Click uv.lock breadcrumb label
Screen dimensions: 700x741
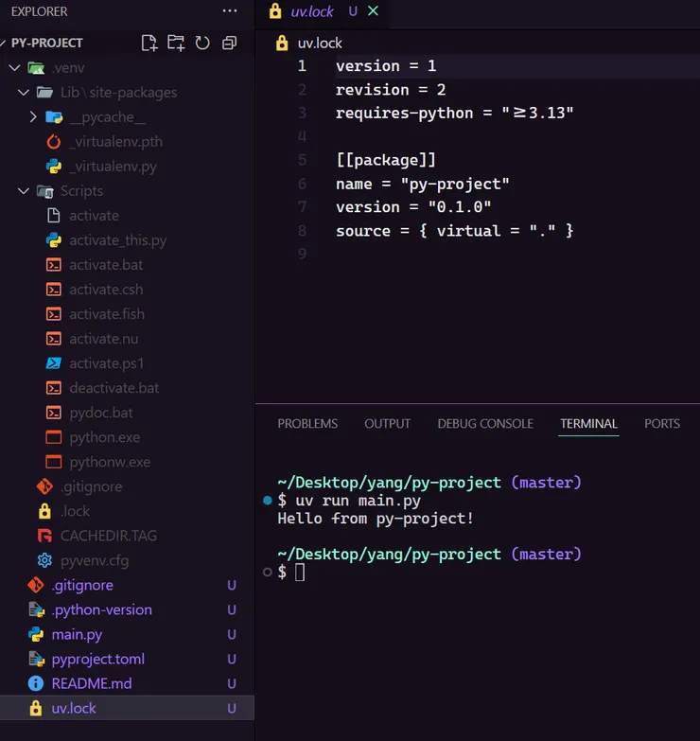(320, 43)
